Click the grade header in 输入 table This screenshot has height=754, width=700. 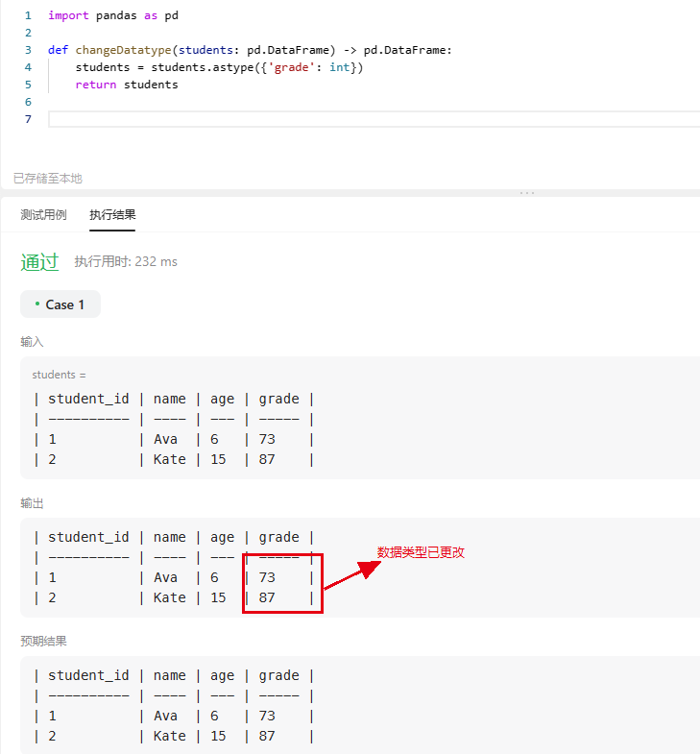(278, 400)
